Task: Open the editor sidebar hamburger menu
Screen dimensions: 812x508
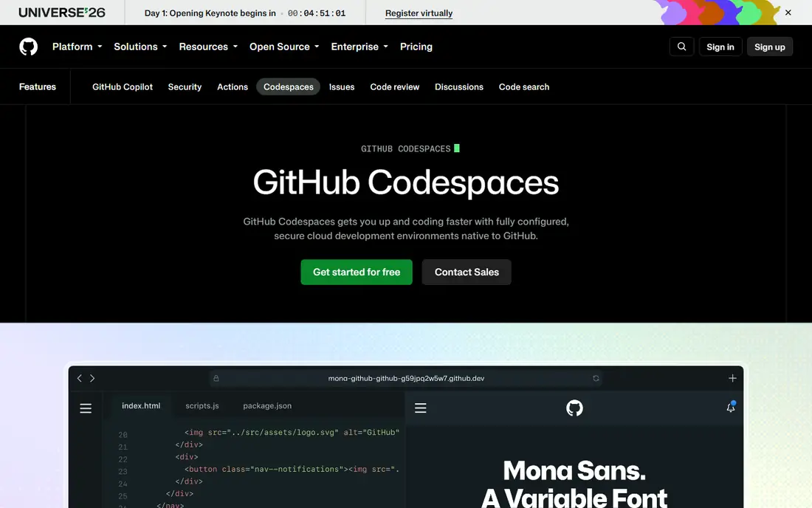Action: click(86, 408)
